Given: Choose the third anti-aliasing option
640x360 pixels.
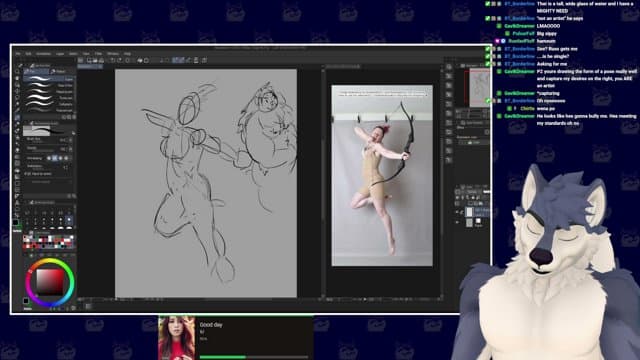Looking at the screenshot, I should (x=60, y=158).
